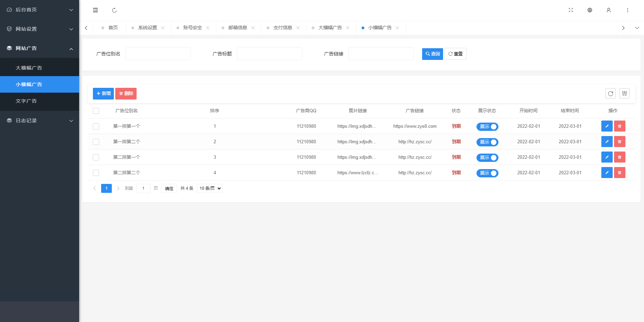Delete the 第二排第二个 ad row

coord(620,173)
